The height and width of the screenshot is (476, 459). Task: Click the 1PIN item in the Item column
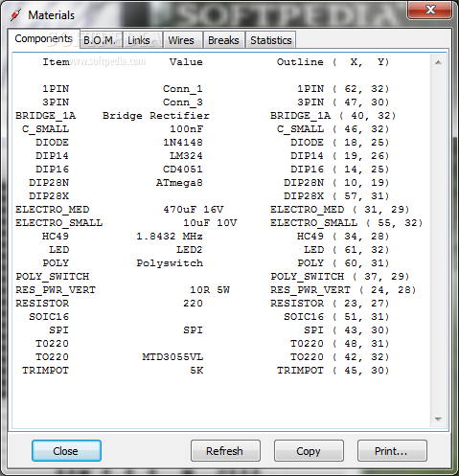click(x=56, y=89)
